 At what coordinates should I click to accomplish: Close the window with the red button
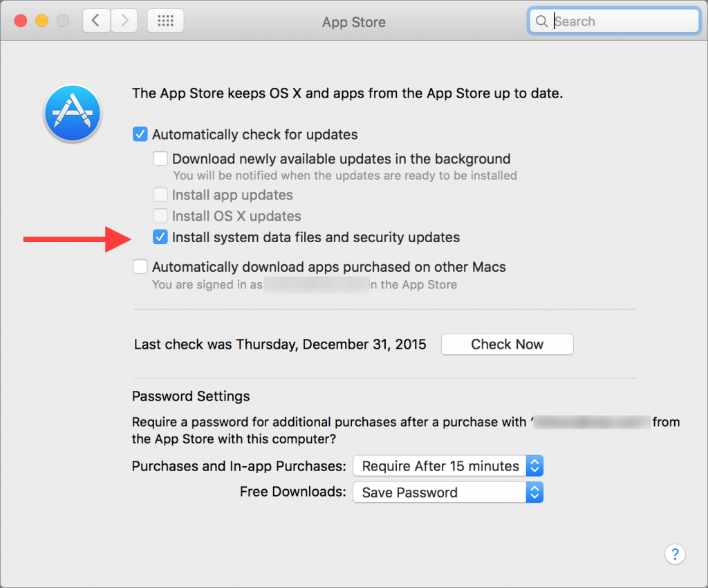(x=20, y=21)
